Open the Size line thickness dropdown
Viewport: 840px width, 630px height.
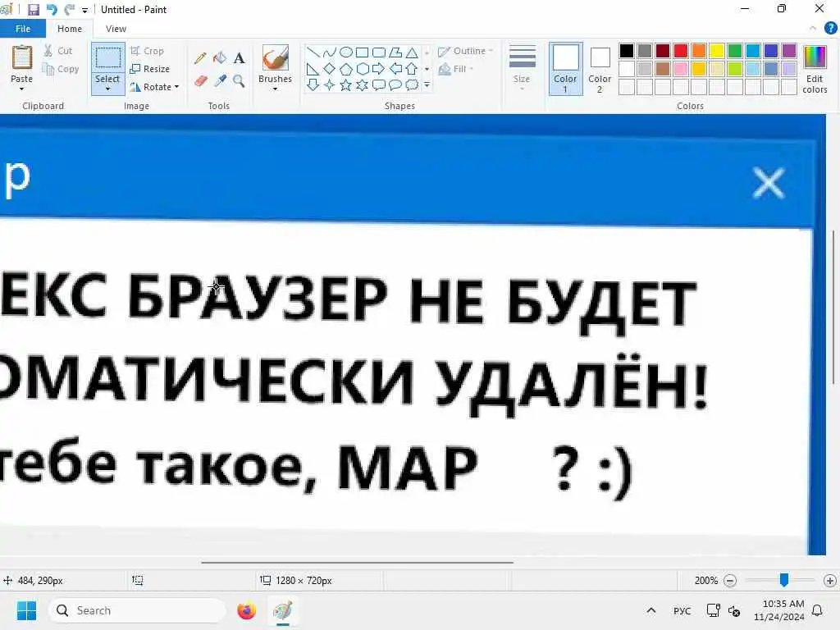coord(522,68)
